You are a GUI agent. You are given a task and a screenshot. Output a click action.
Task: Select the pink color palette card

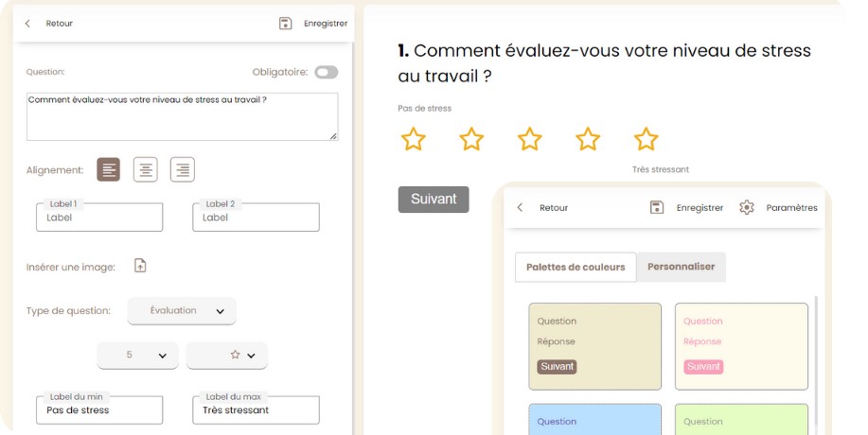(741, 346)
